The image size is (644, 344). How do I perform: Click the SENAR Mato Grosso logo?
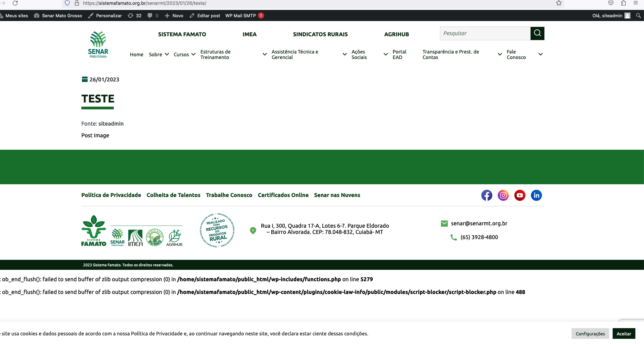tap(98, 45)
